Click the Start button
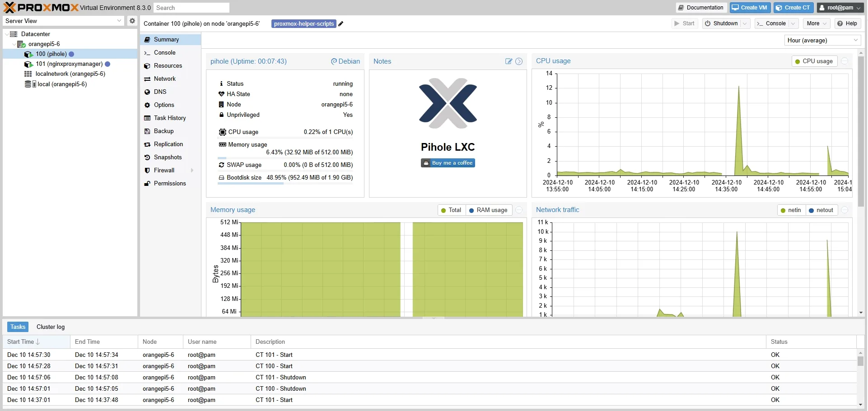868x411 pixels. coord(685,23)
